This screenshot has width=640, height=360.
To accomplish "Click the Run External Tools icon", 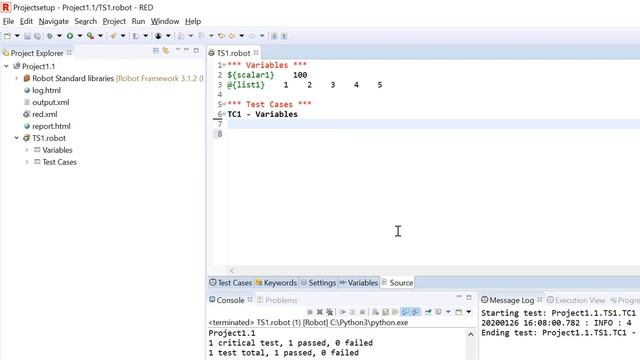I will coord(91,36).
